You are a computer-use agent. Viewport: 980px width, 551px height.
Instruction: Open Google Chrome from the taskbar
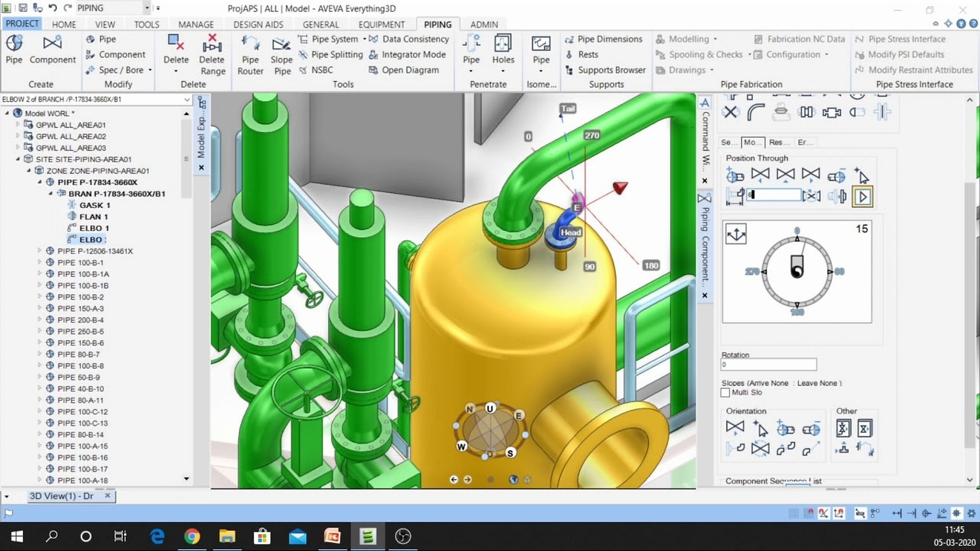(x=192, y=536)
